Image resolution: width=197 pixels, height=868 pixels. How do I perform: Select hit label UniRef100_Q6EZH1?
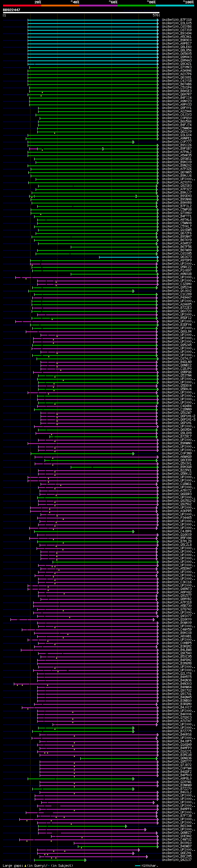point(176,853)
